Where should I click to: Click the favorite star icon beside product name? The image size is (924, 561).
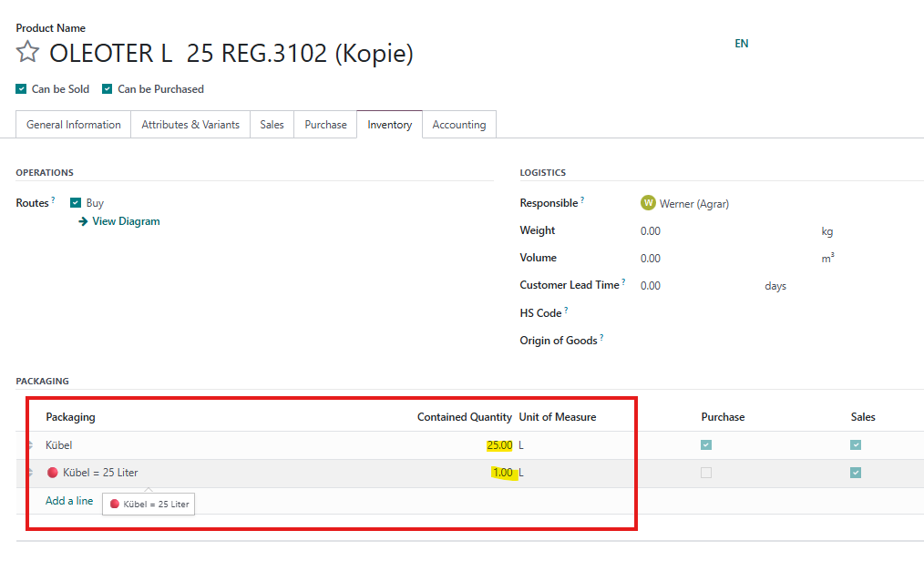pyautogui.click(x=27, y=53)
